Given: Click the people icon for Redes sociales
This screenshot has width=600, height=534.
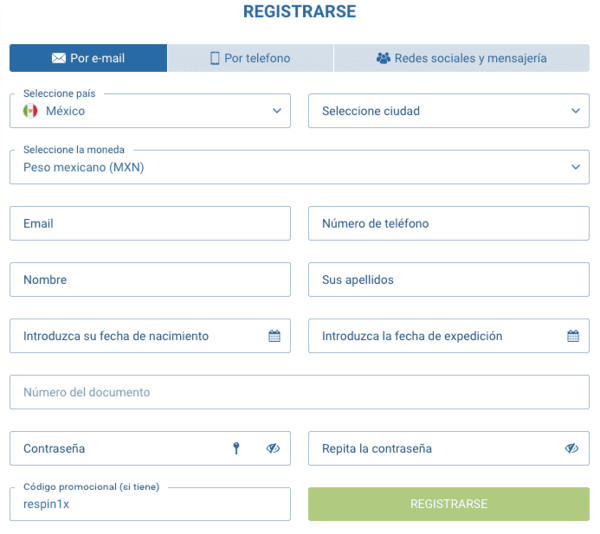Looking at the screenshot, I should pyautogui.click(x=383, y=58).
